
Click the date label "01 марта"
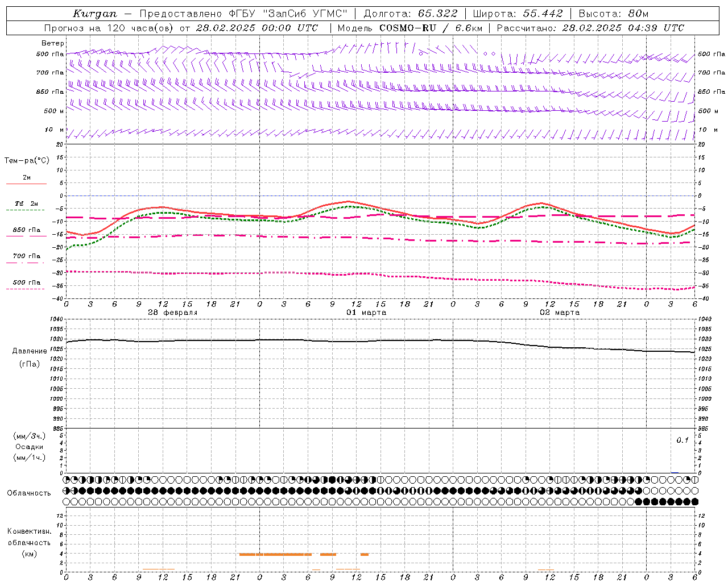(x=366, y=313)
